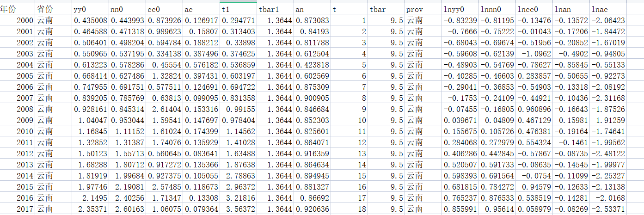Viewport: 644px width, 215px height.
Task: Click yy0 value 0.435008
Action: [x=91, y=20]
